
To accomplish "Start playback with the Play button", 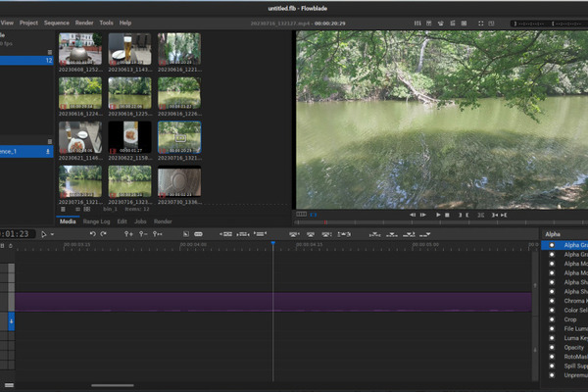I will click(x=437, y=214).
